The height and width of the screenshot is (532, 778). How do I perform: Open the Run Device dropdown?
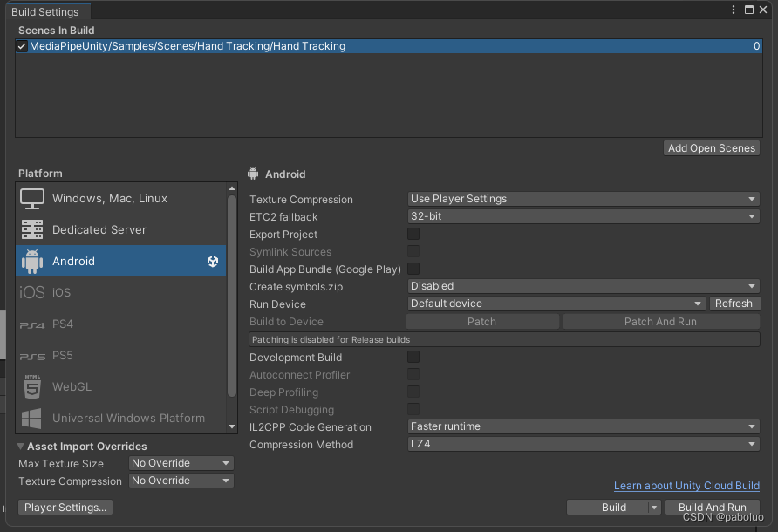pyautogui.click(x=556, y=304)
